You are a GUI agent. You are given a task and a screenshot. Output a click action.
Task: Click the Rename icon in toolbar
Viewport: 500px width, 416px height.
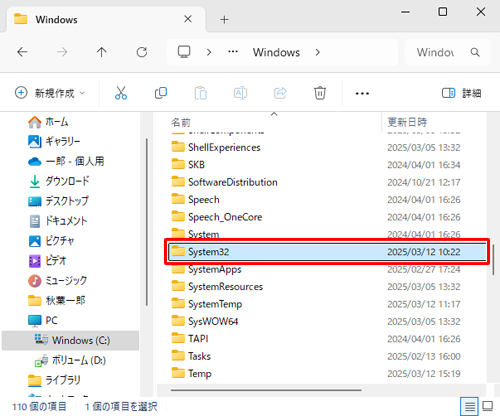240,93
